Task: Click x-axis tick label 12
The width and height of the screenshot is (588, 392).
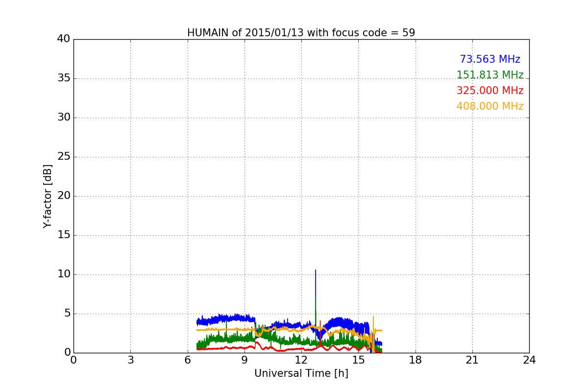Action: coord(301,360)
